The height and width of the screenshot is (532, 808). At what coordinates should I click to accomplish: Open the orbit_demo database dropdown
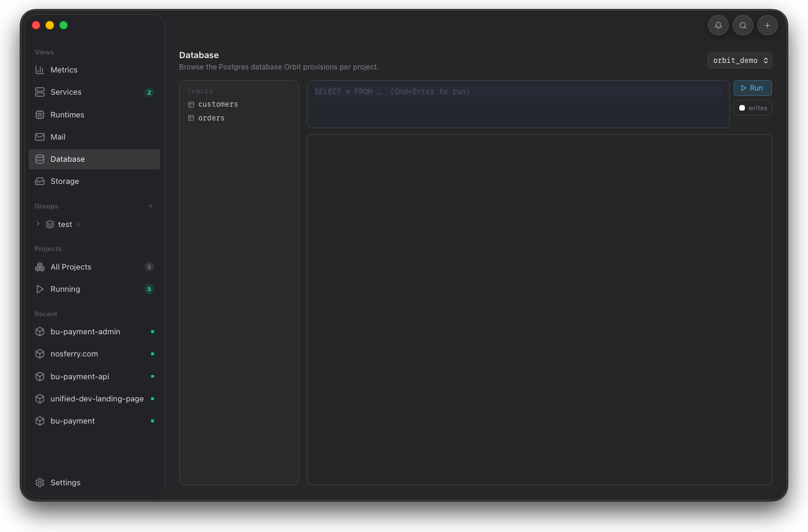coord(740,61)
